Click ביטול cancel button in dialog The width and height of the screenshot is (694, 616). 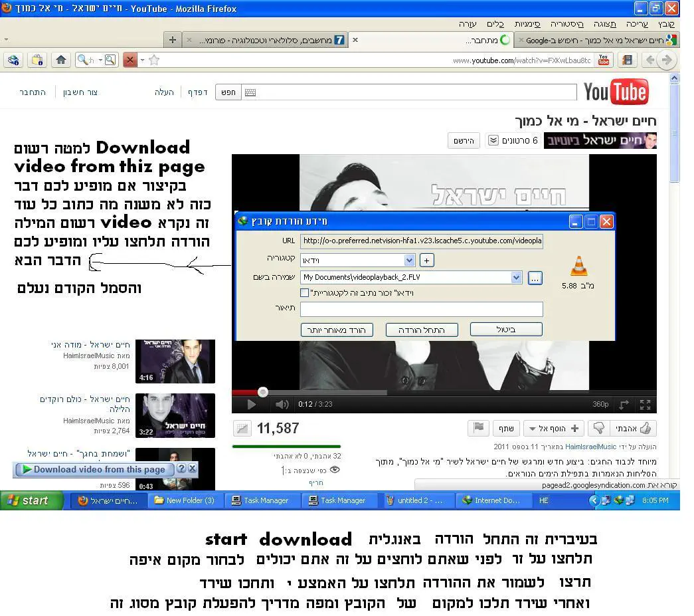click(x=506, y=330)
